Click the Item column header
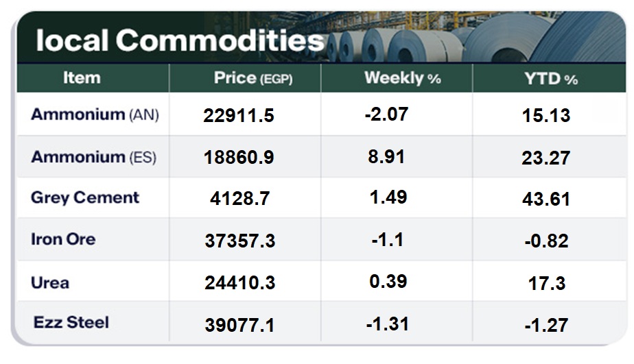The width and height of the screenshot is (634, 364). [82, 78]
